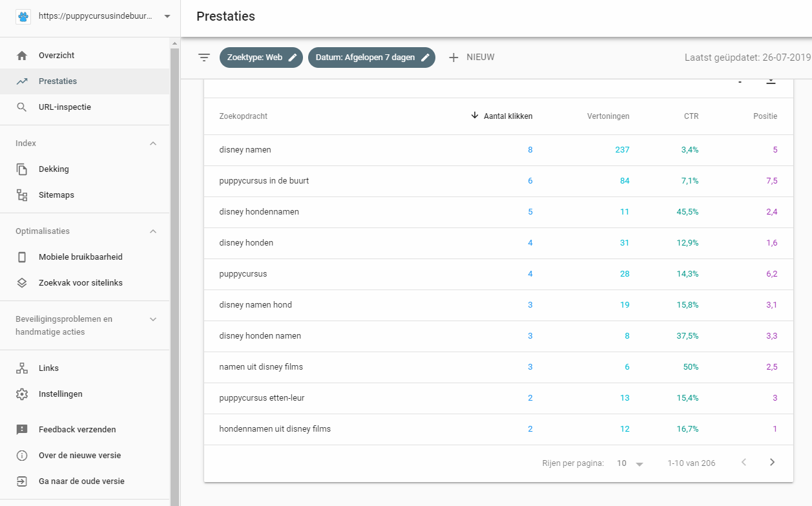The image size is (812, 506).
Task: Go to the next results page
Action: (x=772, y=463)
